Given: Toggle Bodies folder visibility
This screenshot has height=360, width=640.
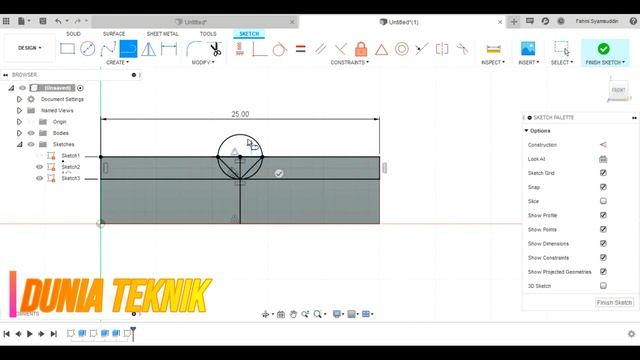Looking at the screenshot, I should (x=31, y=133).
